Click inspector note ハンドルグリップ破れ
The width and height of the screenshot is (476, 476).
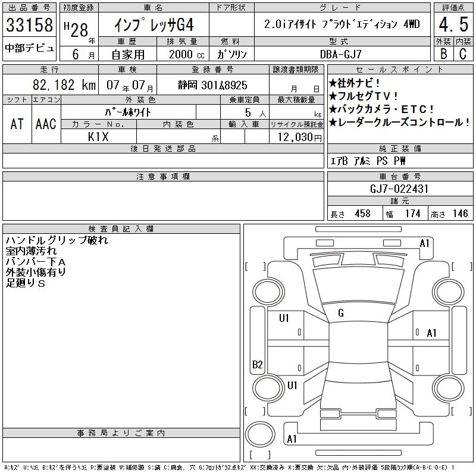57,240
